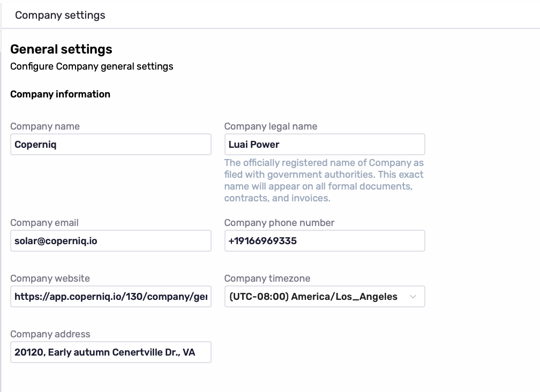Click the 'Company timezone' label

pyautogui.click(x=267, y=278)
